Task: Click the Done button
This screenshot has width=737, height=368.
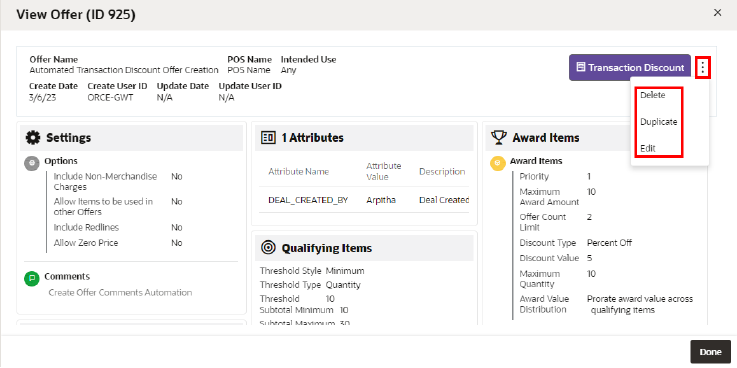Action: [710, 352]
